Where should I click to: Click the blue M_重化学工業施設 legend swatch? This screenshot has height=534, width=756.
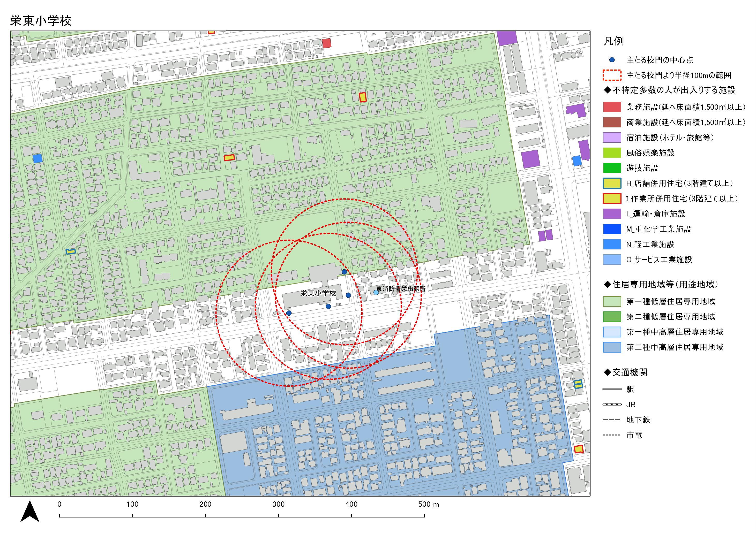[x=612, y=229]
